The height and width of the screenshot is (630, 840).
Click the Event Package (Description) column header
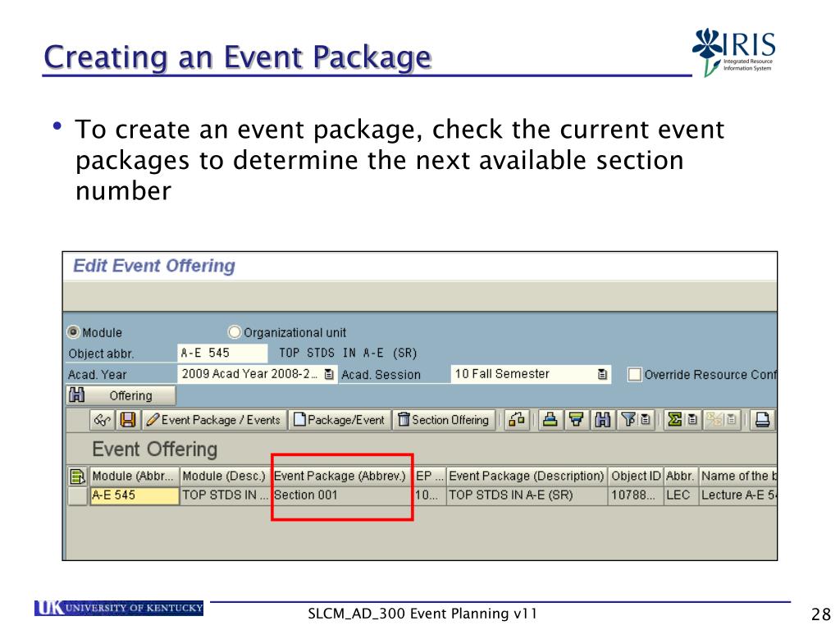tap(527, 476)
